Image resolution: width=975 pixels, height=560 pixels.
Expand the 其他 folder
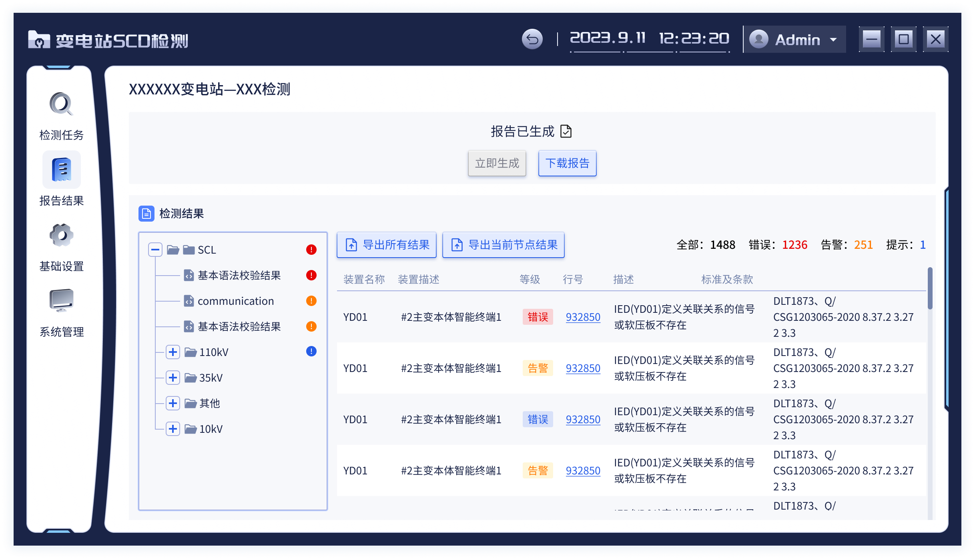point(173,403)
